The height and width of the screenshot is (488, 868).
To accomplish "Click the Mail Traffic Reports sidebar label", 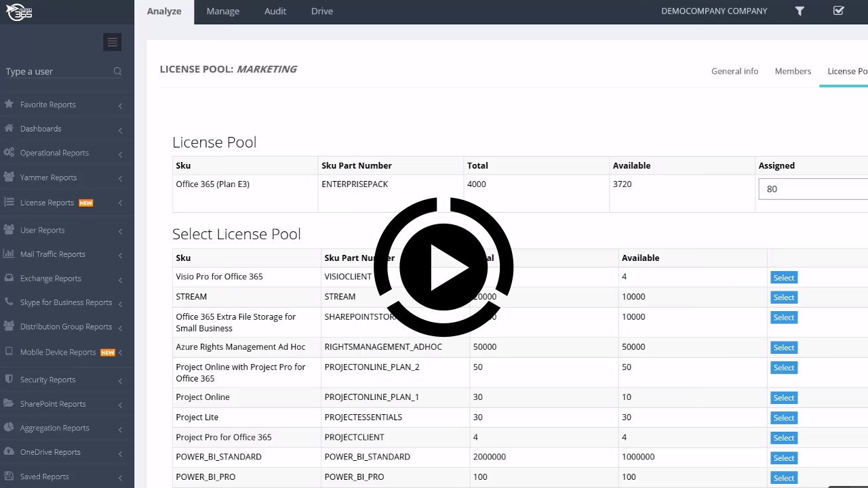I will (x=53, y=254).
